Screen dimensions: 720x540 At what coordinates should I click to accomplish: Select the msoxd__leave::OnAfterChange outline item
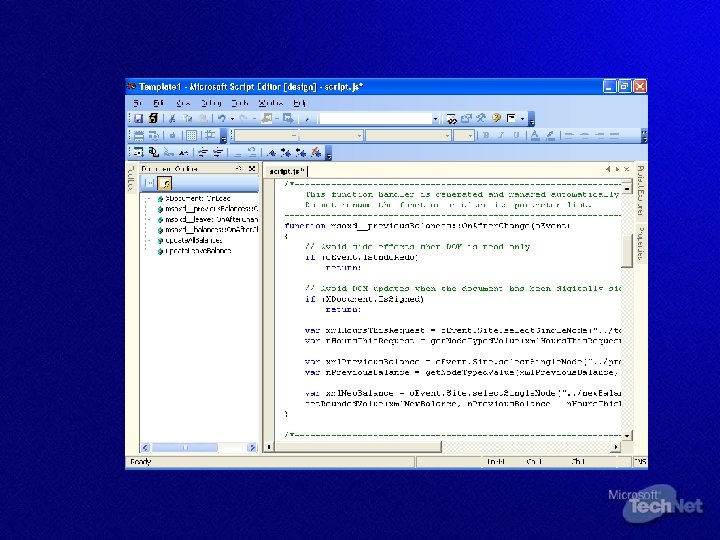tap(211, 220)
